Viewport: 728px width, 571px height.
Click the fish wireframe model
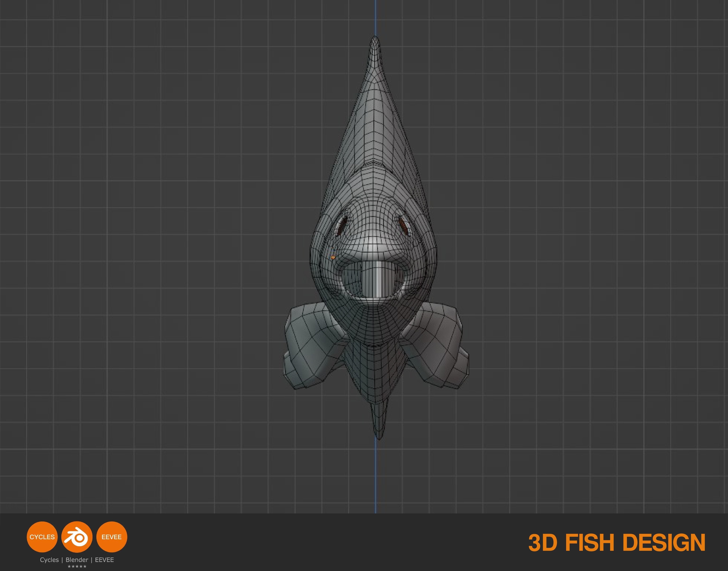coord(376,238)
